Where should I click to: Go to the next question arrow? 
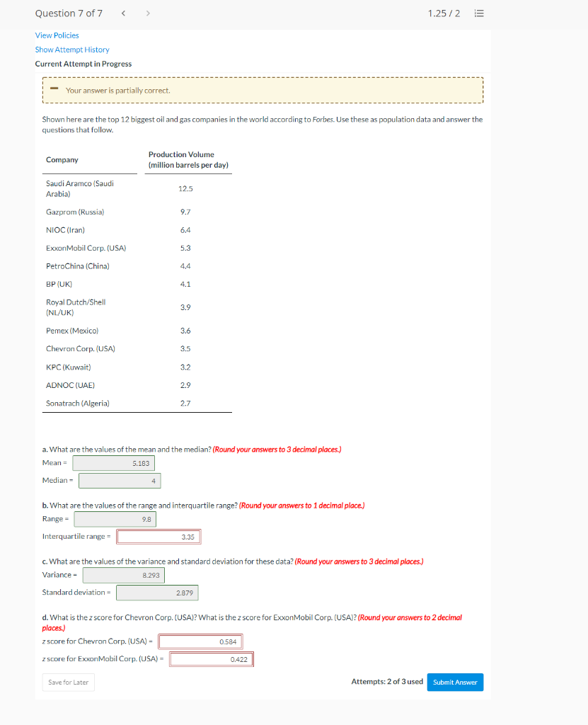(148, 13)
